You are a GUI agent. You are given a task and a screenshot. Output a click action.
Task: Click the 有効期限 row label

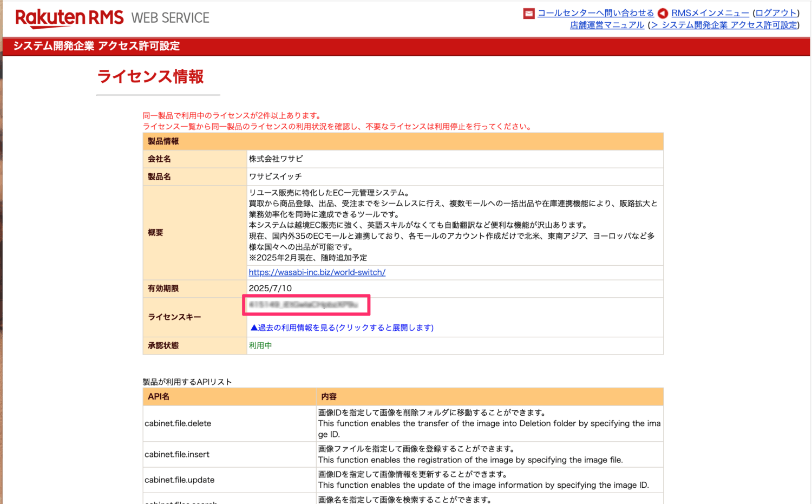tap(163, 289)
